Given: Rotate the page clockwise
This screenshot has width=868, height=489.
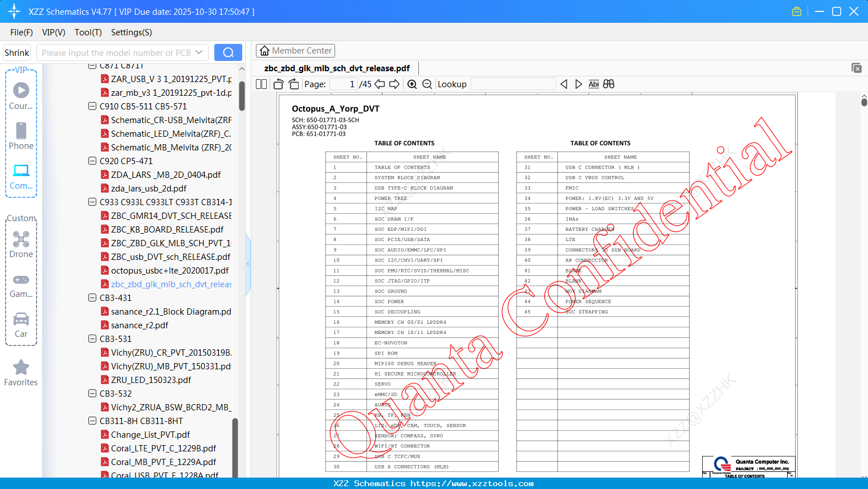Looking at the screenshot, I should (294, 84).
